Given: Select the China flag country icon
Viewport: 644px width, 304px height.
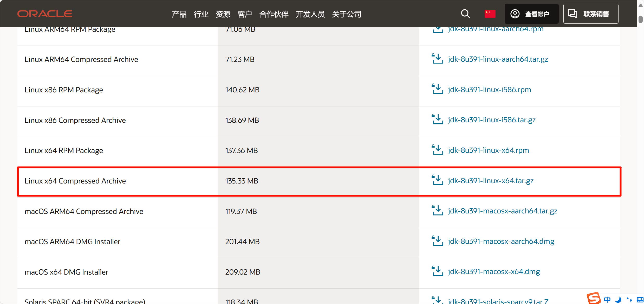Looking at the screenshot, I should coord(490,14).
